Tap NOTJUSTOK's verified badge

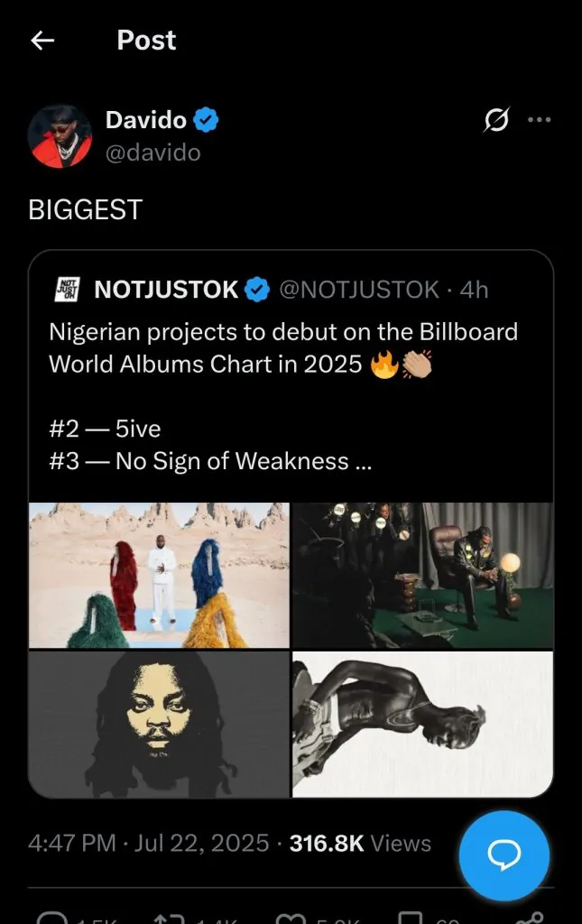[258, 290]
